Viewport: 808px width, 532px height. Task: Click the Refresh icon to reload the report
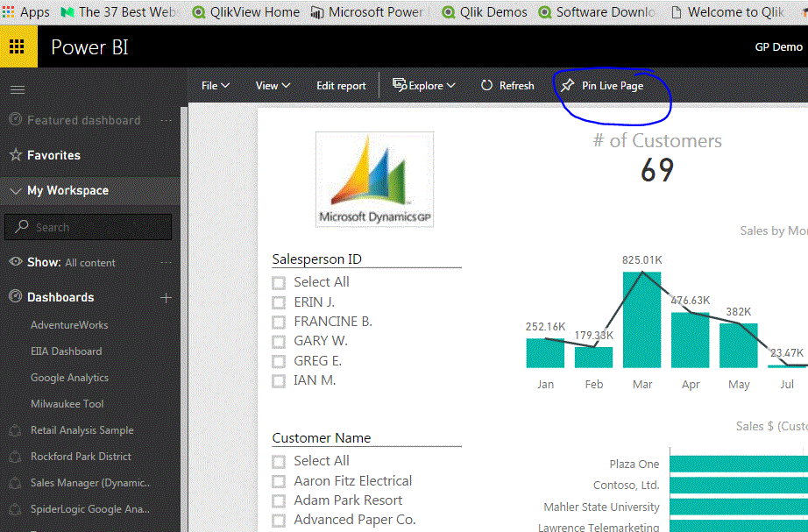(x=486, y=85)
